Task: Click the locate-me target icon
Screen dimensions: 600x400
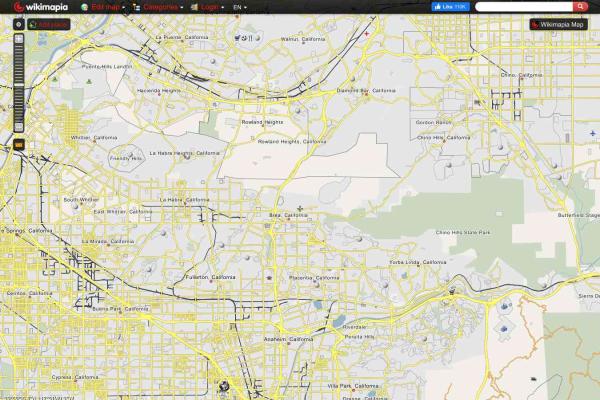Action: tap(19, 24)
